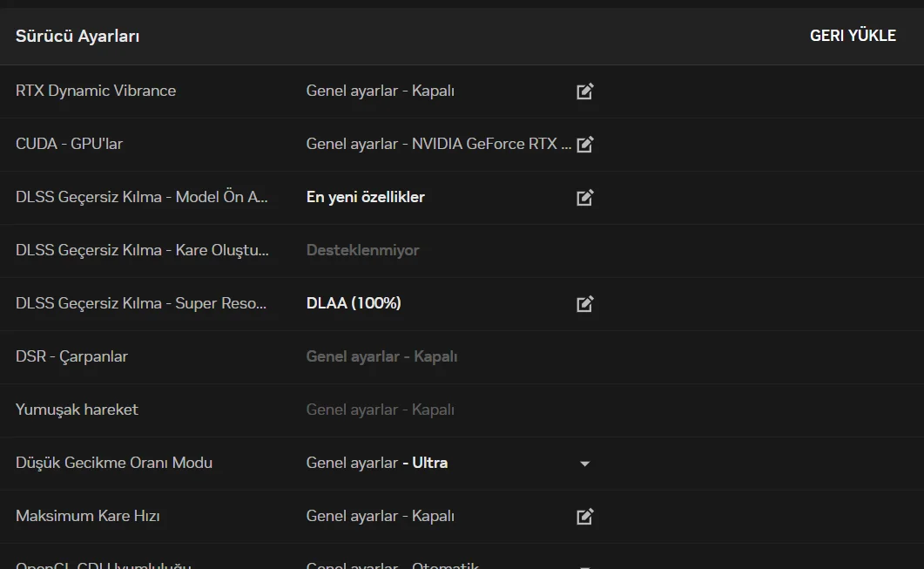Viewport: 924px width, 569px height.
Task: Click the Maksimum Kare Hızı label
Action: point(87,516)
